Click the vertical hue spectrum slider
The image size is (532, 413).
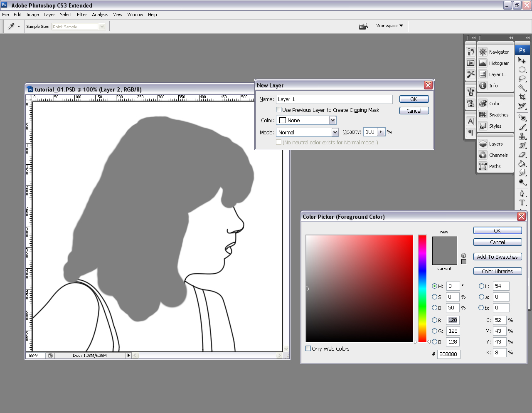click(x=422, y=289)
